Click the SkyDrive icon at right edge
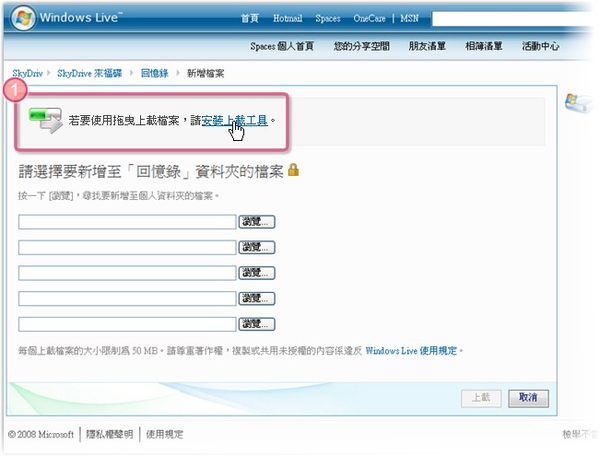 coord(578,103)
